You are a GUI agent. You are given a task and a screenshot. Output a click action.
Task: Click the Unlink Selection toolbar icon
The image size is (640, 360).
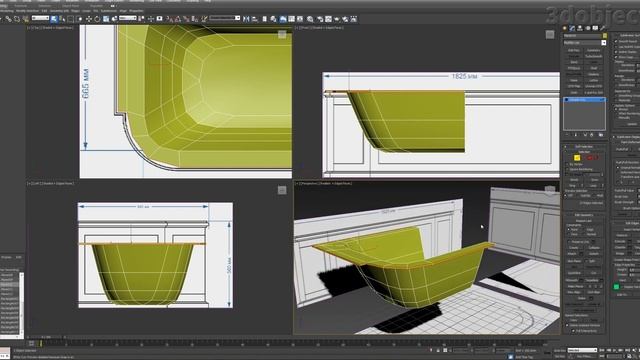(x=17, y=19)
